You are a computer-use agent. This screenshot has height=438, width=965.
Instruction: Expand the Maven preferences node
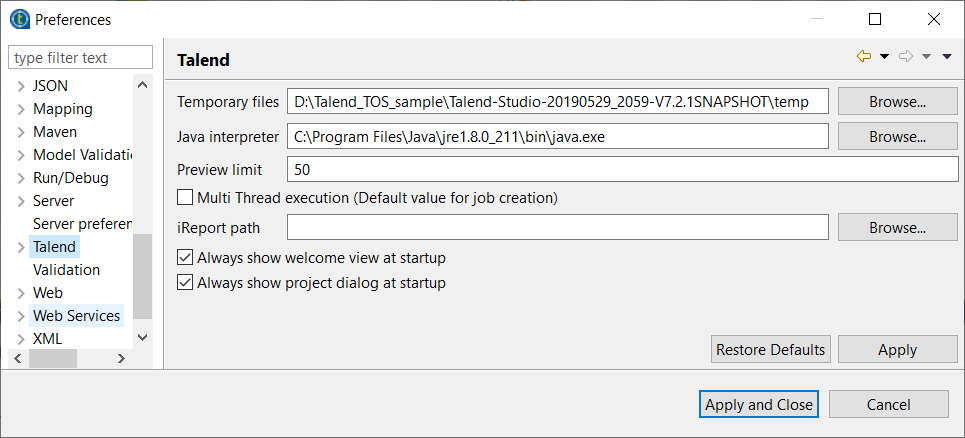pyautogui.click(x=21, y=132)
